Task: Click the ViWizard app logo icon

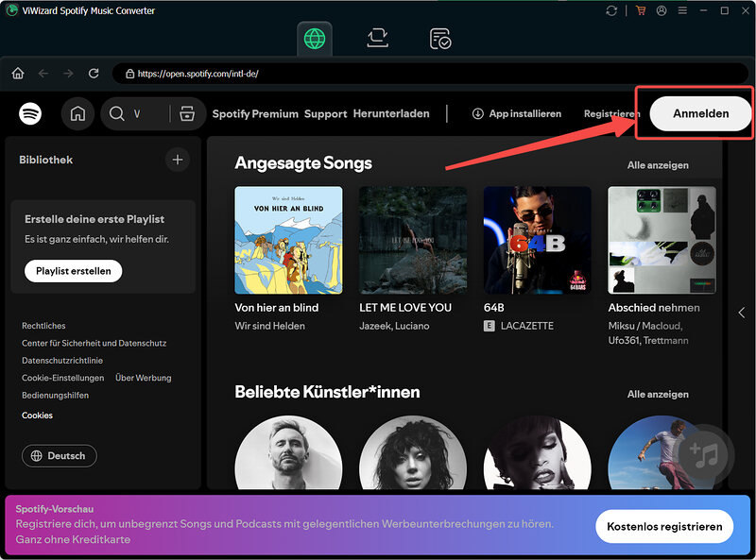Action: point(11,10)
